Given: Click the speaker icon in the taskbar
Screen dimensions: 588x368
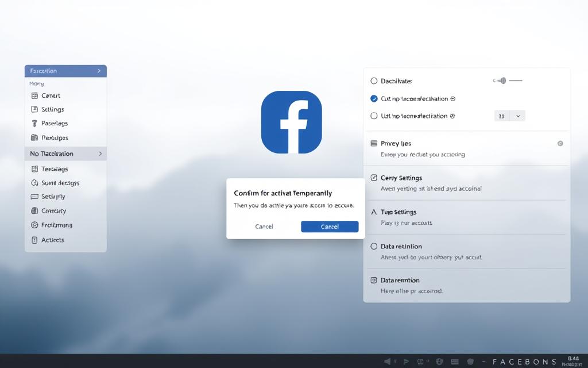Looking at the screenshot, I should click(x=388, y=361).
